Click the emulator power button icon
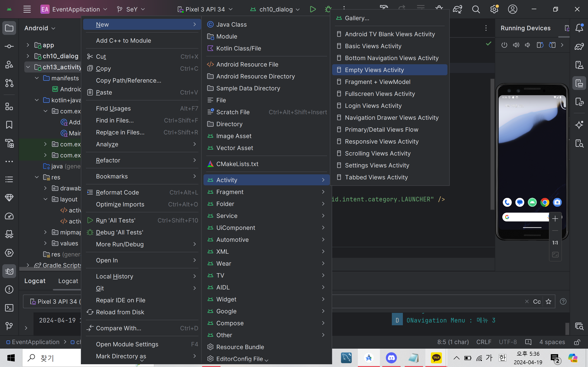 [504, 45]
